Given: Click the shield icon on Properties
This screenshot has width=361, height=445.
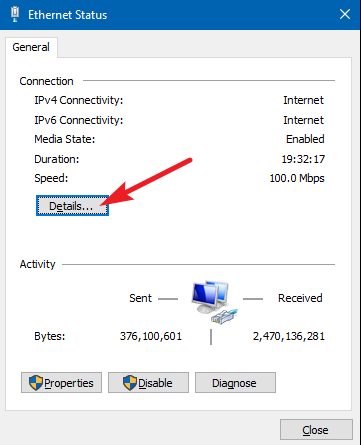Looking at the screenshot, I should [36, 383].
